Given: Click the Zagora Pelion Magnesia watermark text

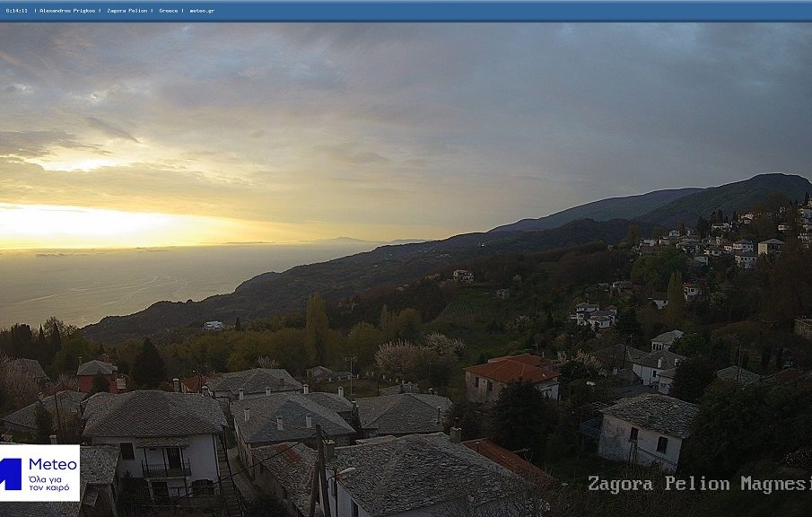Looking at the screenshot, I should pyautogui.click(x=698, y=484).
